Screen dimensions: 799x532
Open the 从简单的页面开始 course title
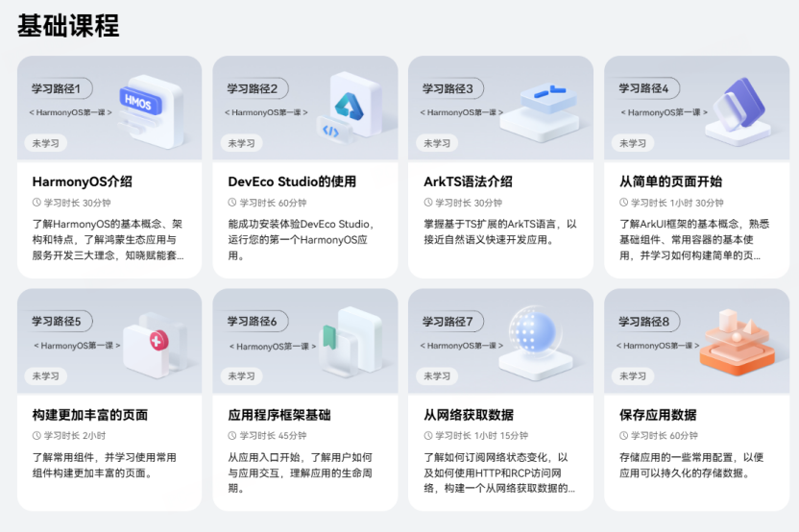(670, 181)
